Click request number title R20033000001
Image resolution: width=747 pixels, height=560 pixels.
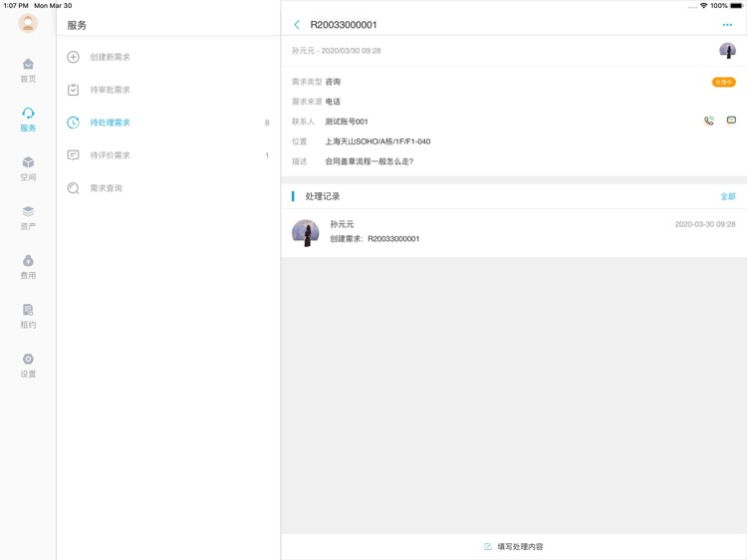click(344, 25)
